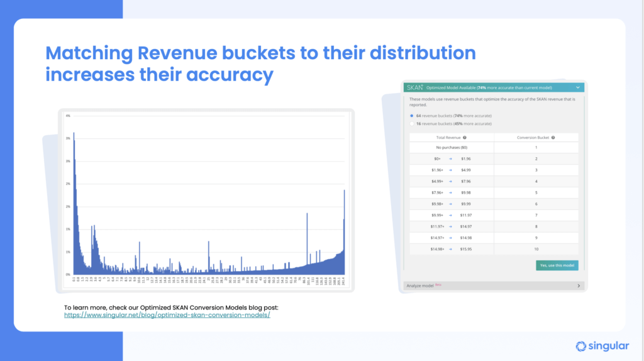Image resolution: width=644 pixels, height=361 pixels.
Task: Select the 16 revenue buckets option
Action: point(411,124)
